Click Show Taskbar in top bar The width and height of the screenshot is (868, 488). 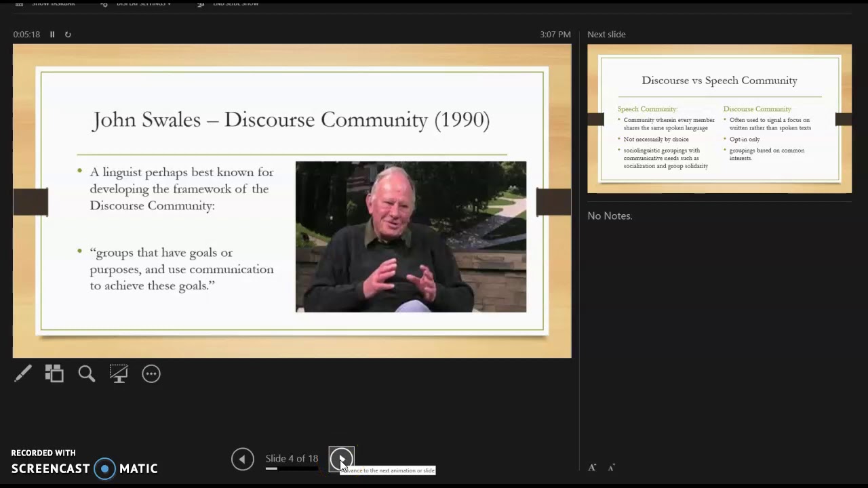tap(45, 3)
